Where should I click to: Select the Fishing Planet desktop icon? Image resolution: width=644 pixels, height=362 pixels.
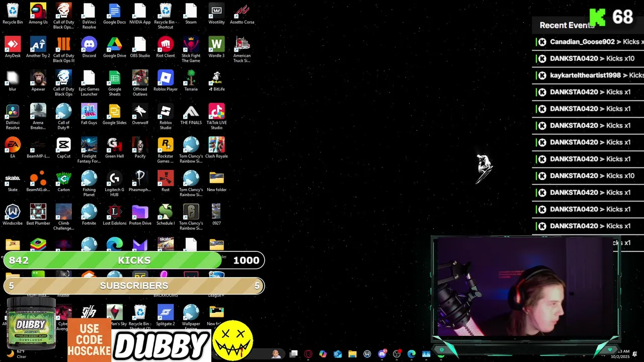[x=89, y=184]
